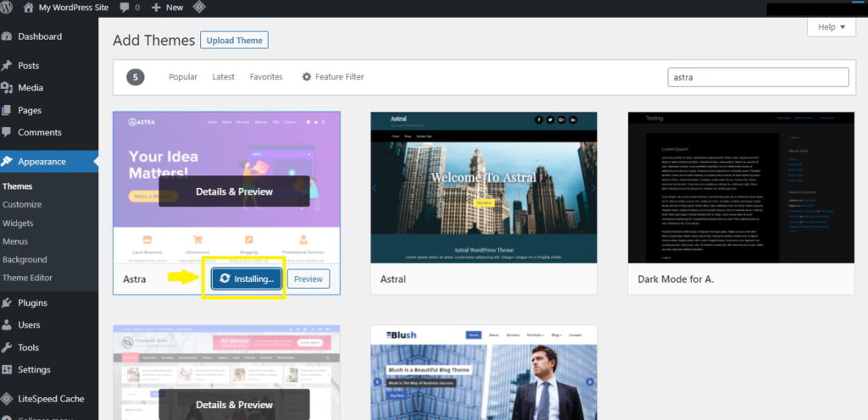Open the Background submenu link
868x420 pixels.
click(x=25, y=260)
